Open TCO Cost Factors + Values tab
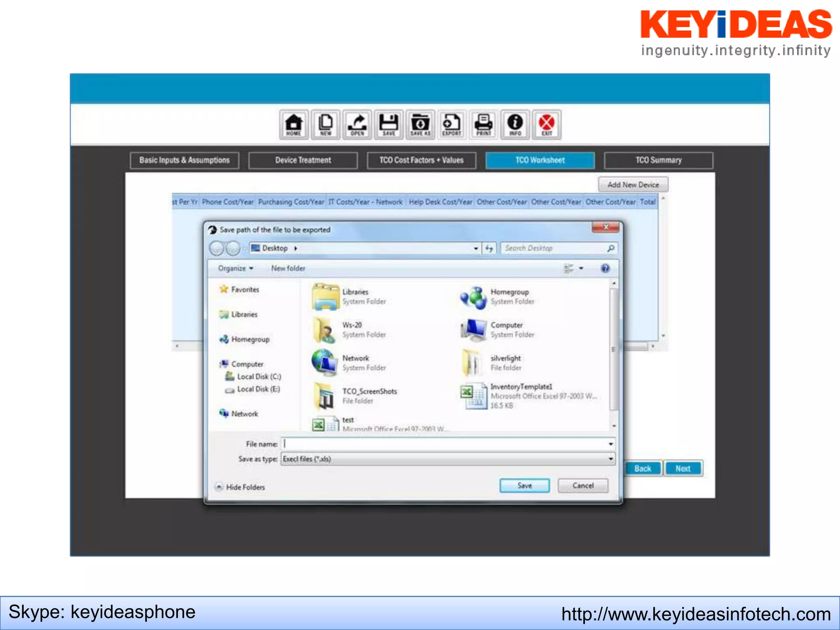 [422, 160]
